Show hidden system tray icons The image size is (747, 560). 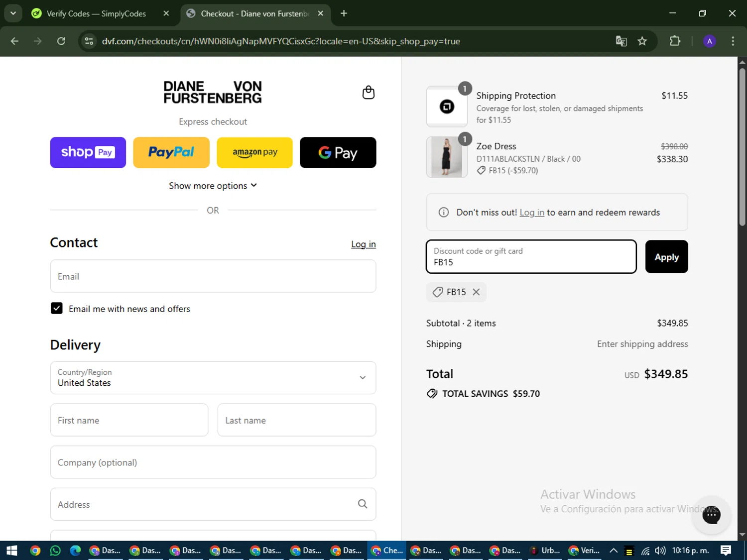(x=614, y=551)
